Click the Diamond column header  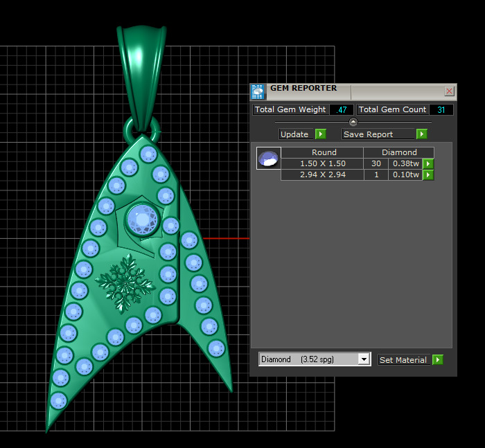pyautogui.click(x=399, y=152)
